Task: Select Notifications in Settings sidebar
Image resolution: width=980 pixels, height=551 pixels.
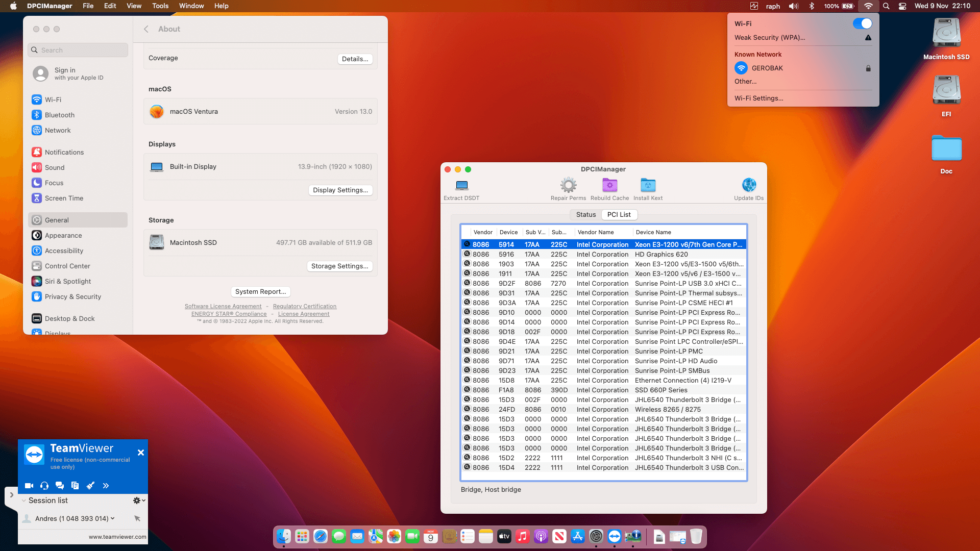Action: (x=78, y=152)
